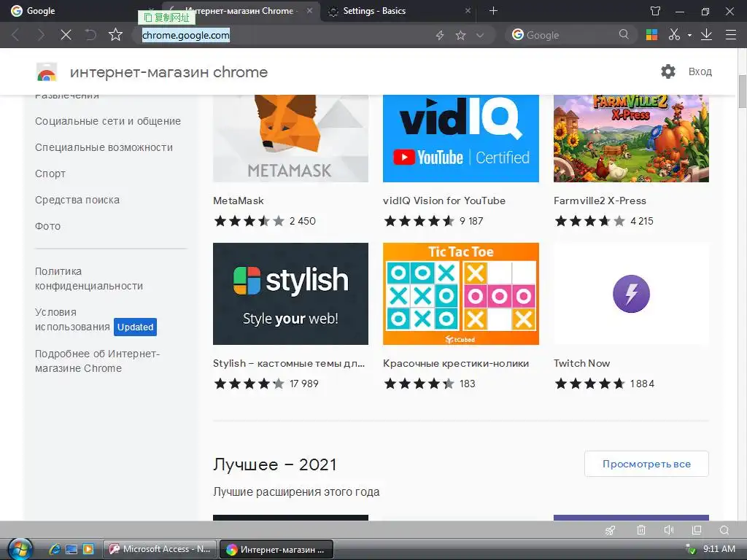Screen dimensions: 747x560
Task: Click the Просмотреть все button
Action: pyautogui.click(x=646, y=464)
